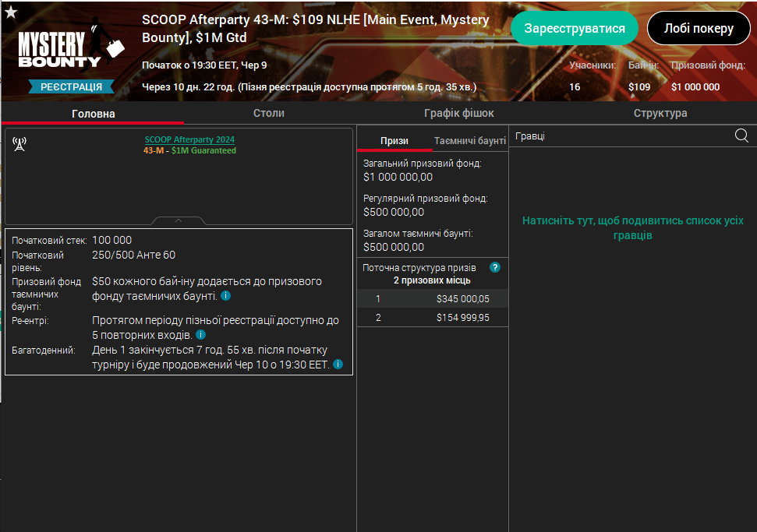The image size is (757, 532).
Task: Open Лобі покеру
Action: point(699,29)
